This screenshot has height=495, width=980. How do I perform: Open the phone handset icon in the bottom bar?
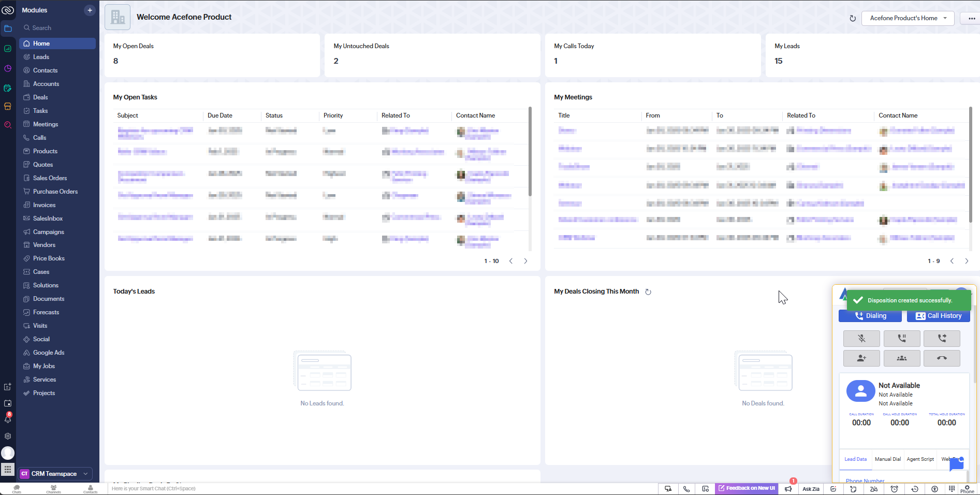click(x=686, y=489)
